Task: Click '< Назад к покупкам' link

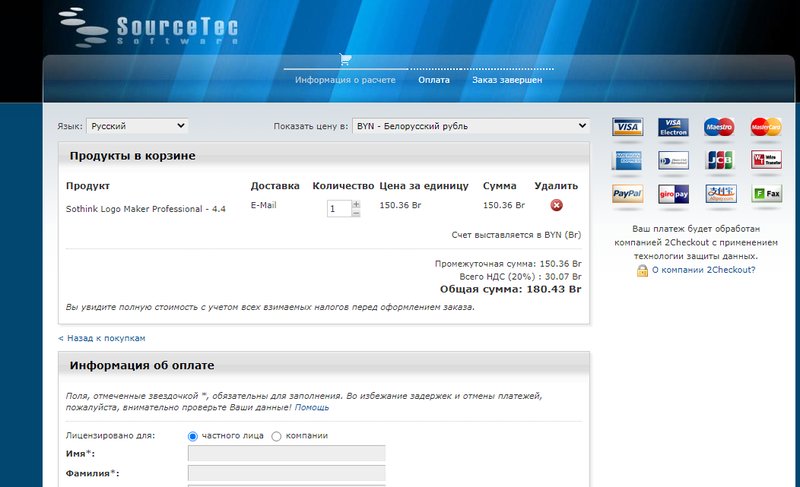Action: point(102,338)
